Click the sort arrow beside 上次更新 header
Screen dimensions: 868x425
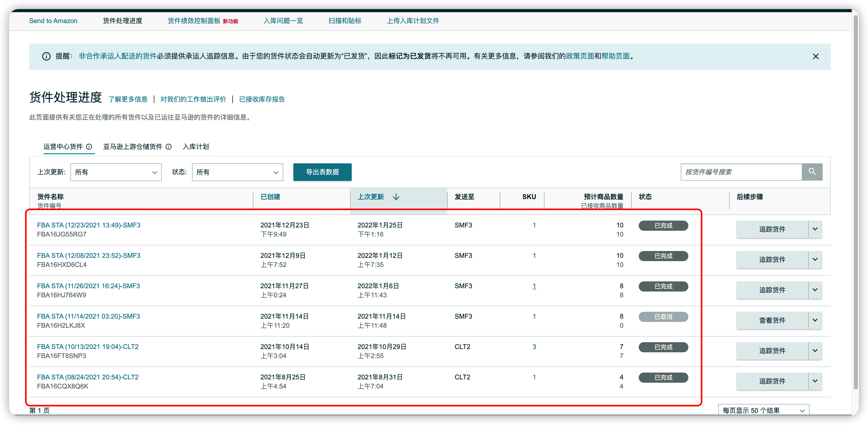point(396,197)
